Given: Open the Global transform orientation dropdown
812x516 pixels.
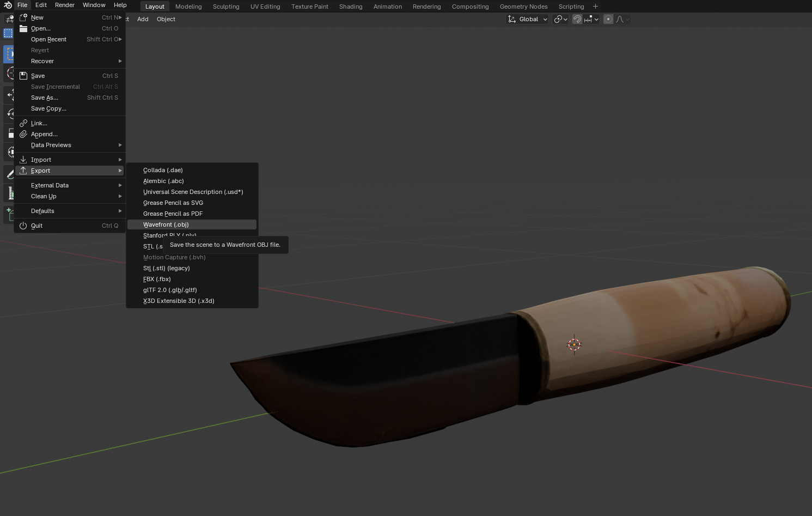Looking at the screenshot, I should (527, 19).
